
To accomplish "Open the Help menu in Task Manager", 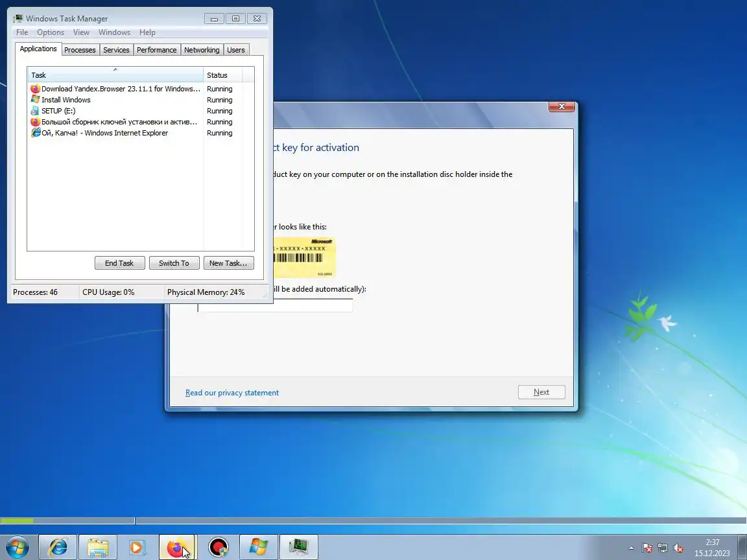I will pyautogui.click(x=147, y=32).
